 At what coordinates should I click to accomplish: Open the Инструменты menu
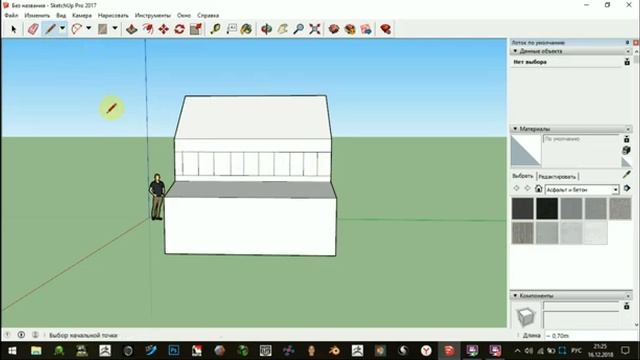153,16
